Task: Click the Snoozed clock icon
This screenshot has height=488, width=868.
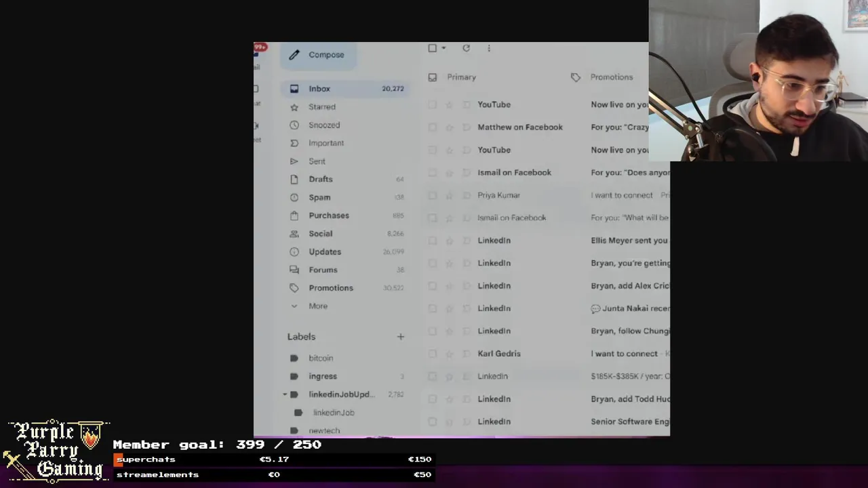Action: click(294, 125)
